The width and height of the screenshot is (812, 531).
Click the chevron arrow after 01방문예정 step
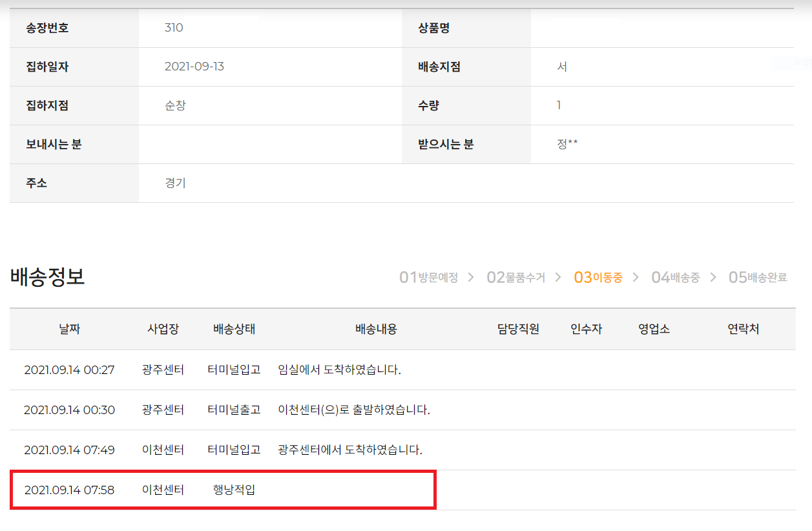point(472,278)
